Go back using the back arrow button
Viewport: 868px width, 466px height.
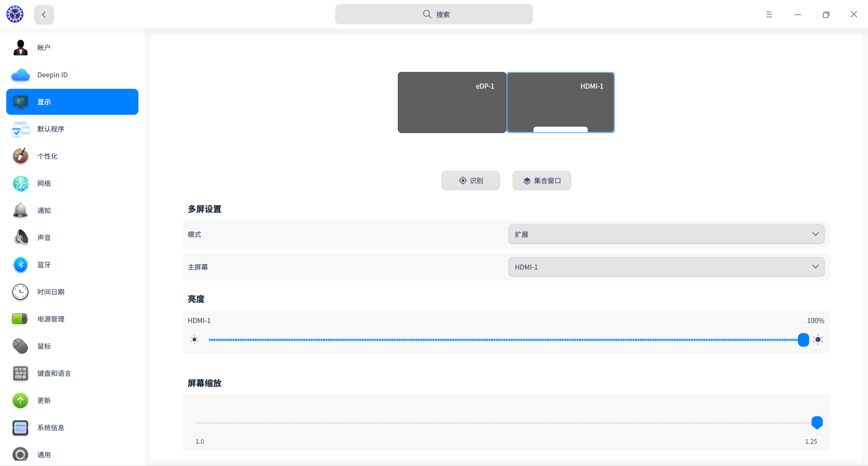pos(44,14)
